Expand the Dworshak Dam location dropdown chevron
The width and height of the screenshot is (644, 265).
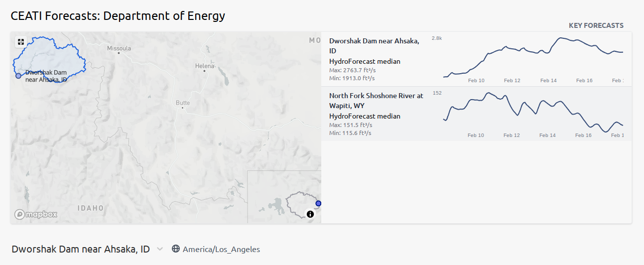[x=159, y=249]
